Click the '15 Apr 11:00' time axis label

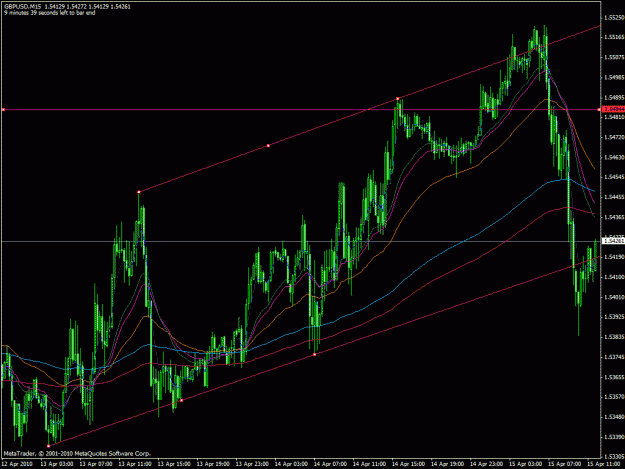coord(603,464)
